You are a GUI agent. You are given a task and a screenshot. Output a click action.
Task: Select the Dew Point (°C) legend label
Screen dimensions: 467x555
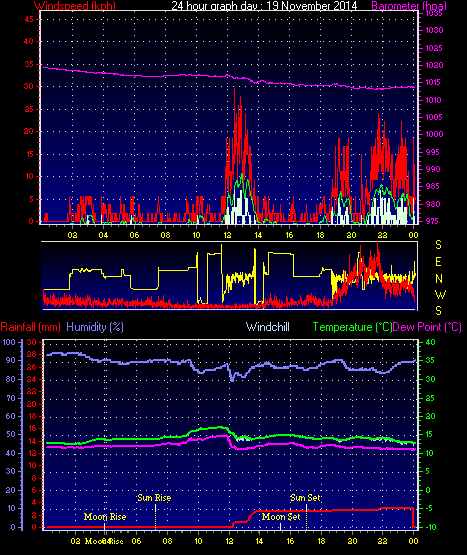click(x=427, y=327)
